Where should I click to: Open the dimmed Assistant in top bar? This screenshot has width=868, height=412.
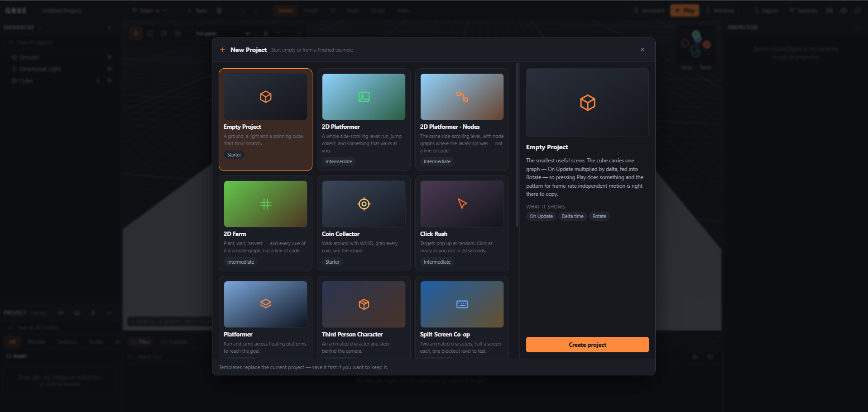click(648, 10)
